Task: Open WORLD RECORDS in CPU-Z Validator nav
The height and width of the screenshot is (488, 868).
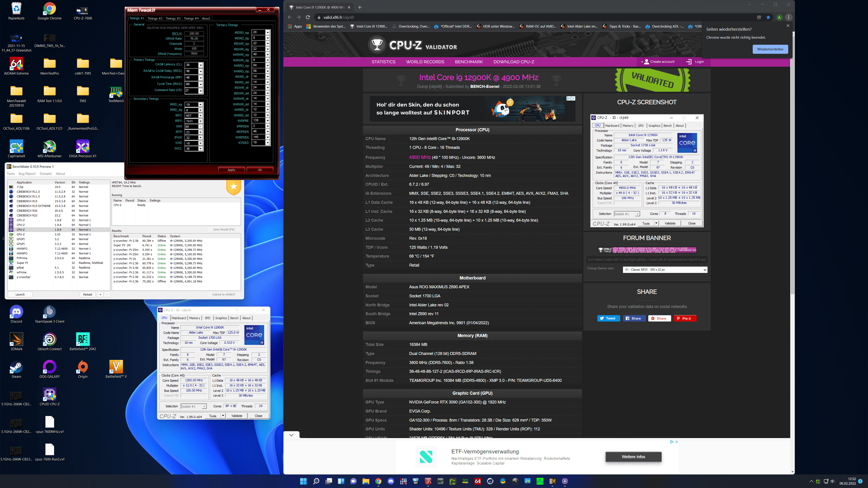Action: [x=425, y=62]
